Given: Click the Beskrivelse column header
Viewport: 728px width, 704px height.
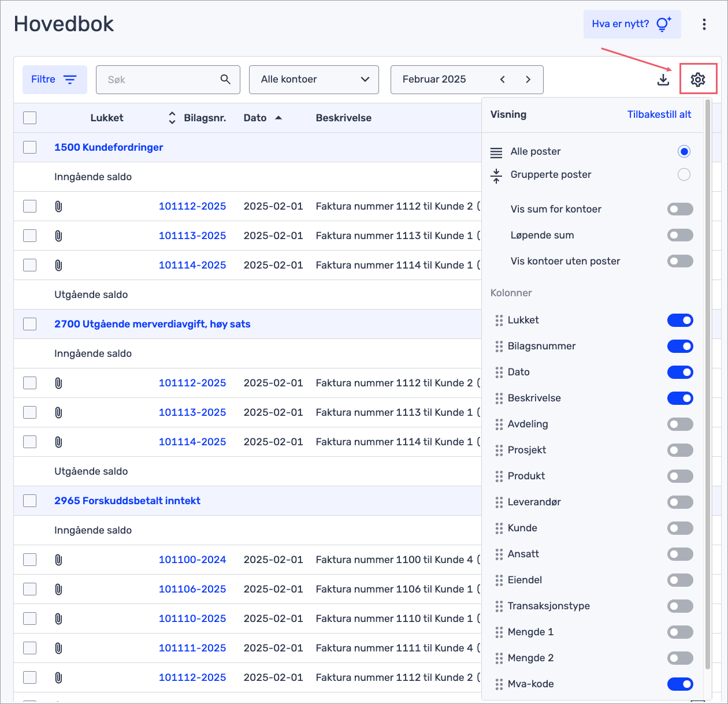Looking at the screenshot, I should point(344,118).
